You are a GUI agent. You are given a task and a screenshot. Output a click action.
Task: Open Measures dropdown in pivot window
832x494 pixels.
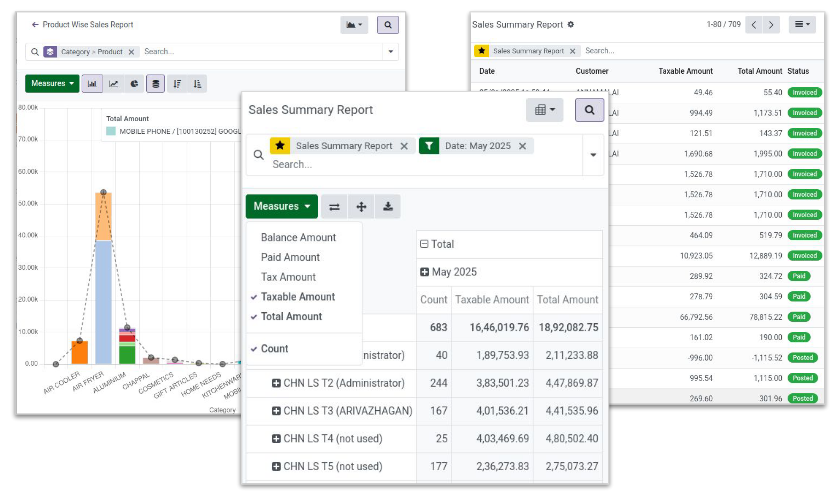coord(282,206)
